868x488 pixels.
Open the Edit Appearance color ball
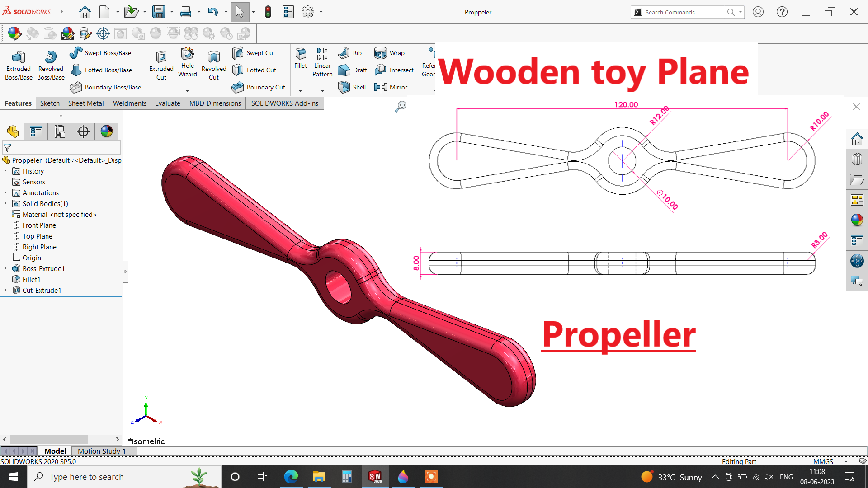pos(14,33)
